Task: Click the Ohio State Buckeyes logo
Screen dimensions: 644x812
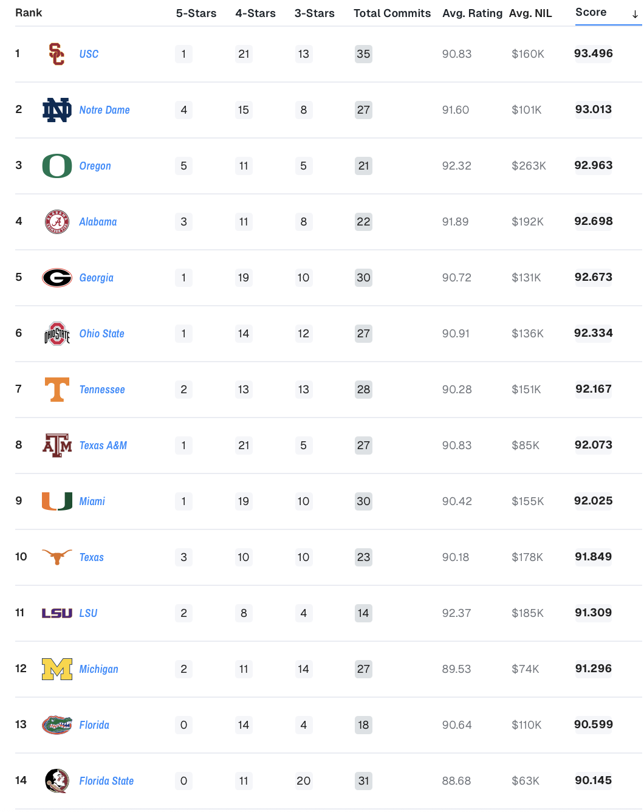Action: [57, 334]
